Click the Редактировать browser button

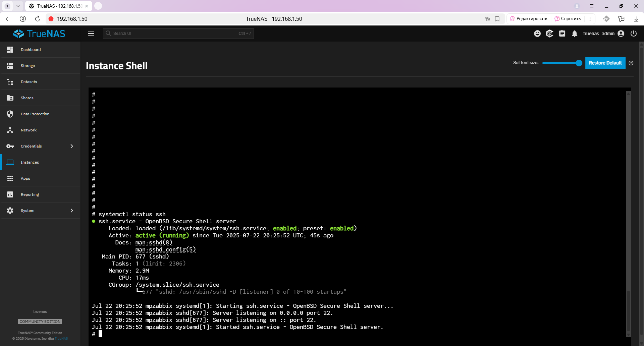[x=529, y=19]
